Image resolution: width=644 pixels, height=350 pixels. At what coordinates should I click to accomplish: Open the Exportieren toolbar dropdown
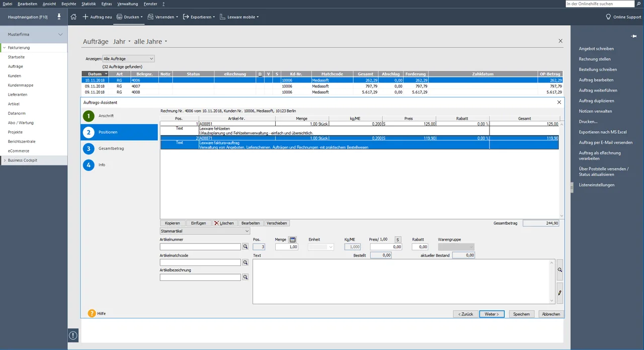tap(199, 17)
